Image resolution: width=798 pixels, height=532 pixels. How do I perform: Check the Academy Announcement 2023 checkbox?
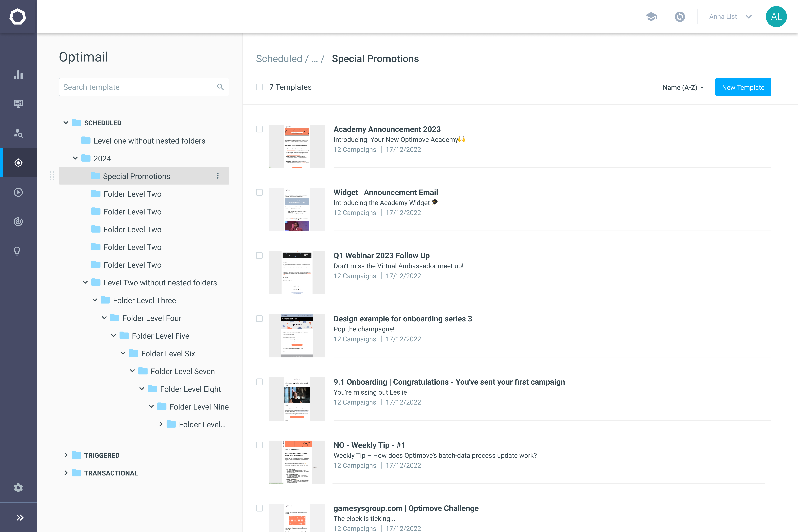(x=259, y=129)
